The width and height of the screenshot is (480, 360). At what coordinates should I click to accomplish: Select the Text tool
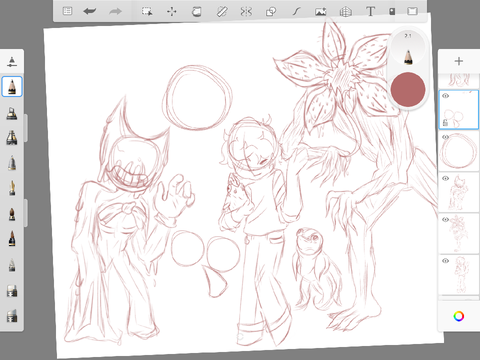click(370, 11)
